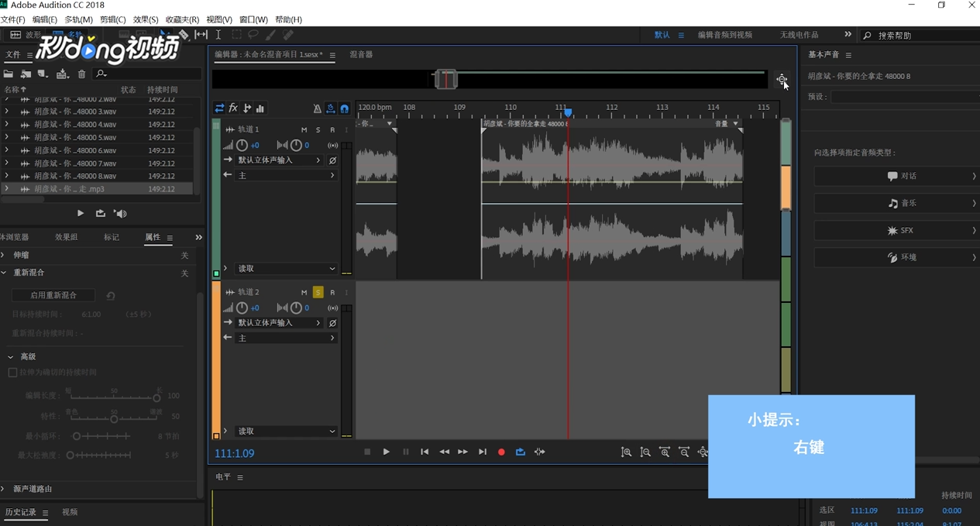Choose the SFX audio type
Screen dimensions: 980x526
point(896,231)
